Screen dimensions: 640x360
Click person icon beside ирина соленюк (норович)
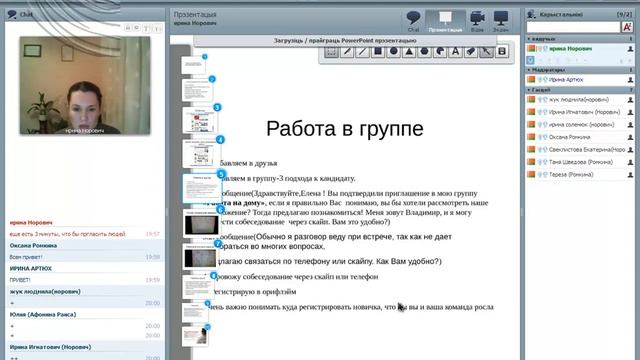(630, 125)
